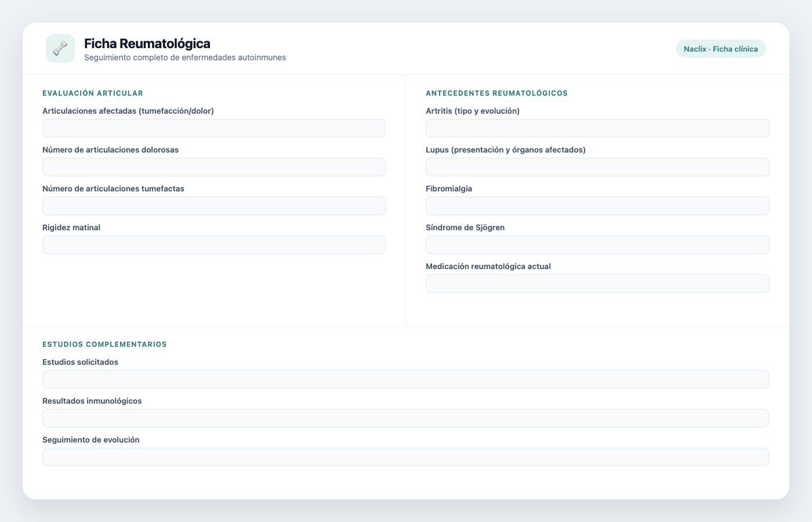The width and height of the screenshot is (812, 522).
Task: Click the Estudios solicitados input field
Action: click(x=405, y=379)
